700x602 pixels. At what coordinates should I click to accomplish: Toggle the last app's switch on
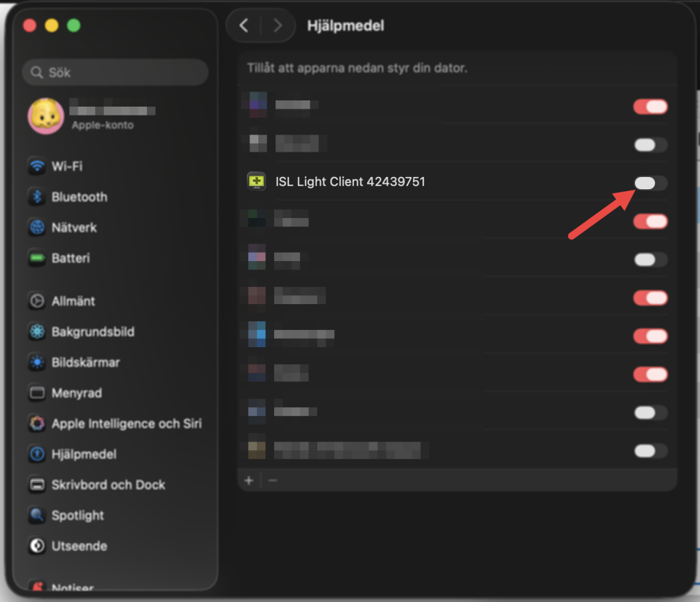pos(650,451)
